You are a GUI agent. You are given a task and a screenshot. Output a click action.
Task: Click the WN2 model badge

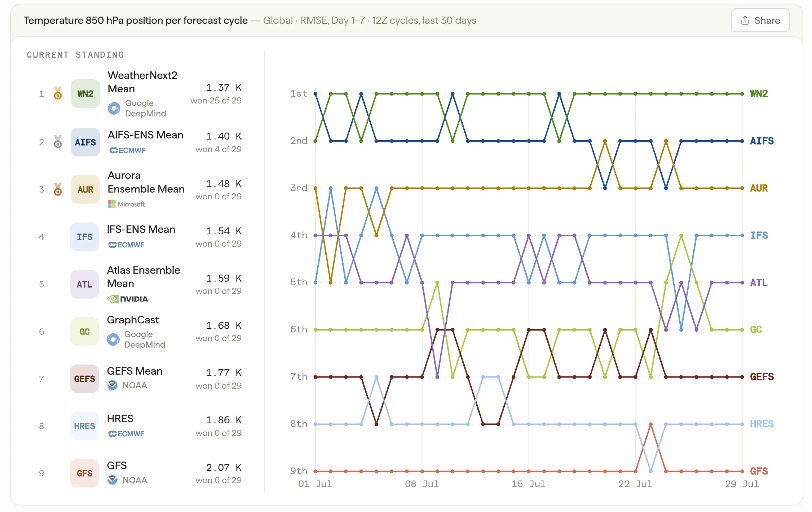(x=85, y=94)
